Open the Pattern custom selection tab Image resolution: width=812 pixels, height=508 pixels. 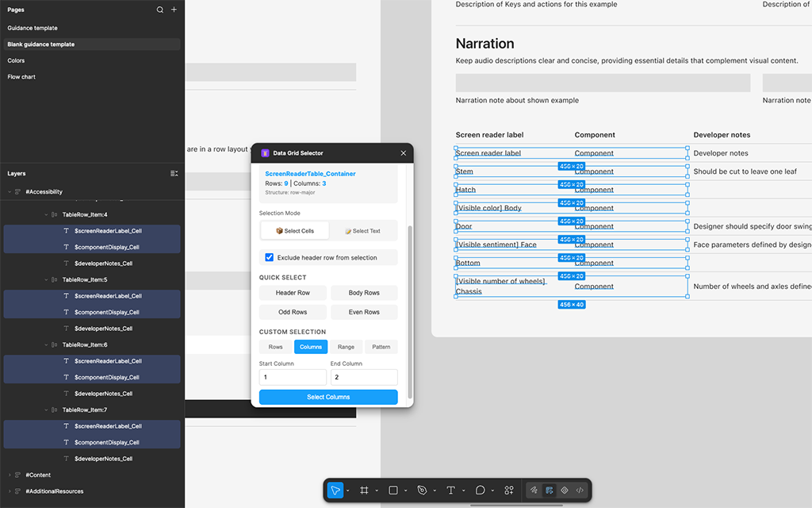point(381,347)
